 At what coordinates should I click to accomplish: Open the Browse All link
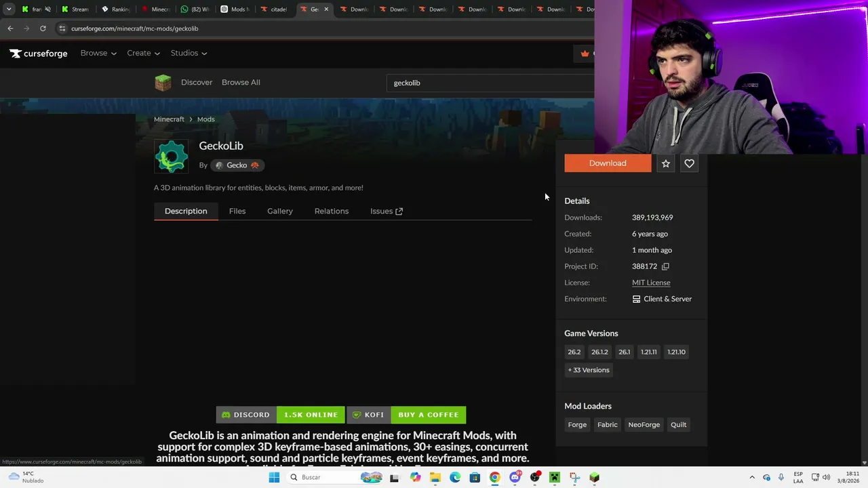click(x=241, y=83)
